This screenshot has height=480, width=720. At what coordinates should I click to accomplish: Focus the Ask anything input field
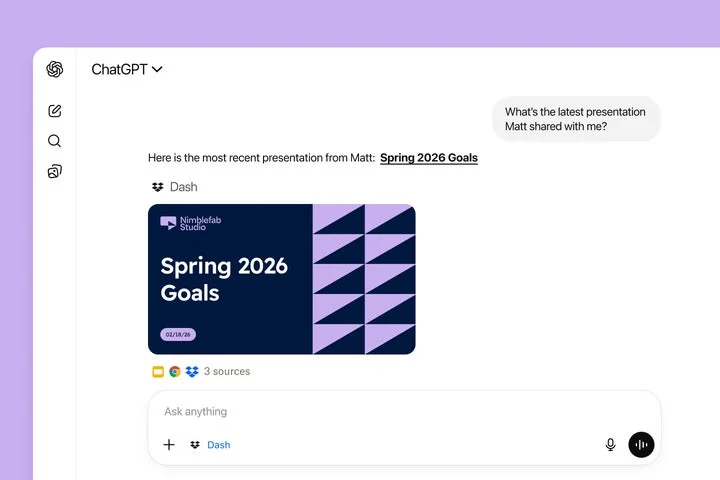pyautogui.click(x=404, y=412)
